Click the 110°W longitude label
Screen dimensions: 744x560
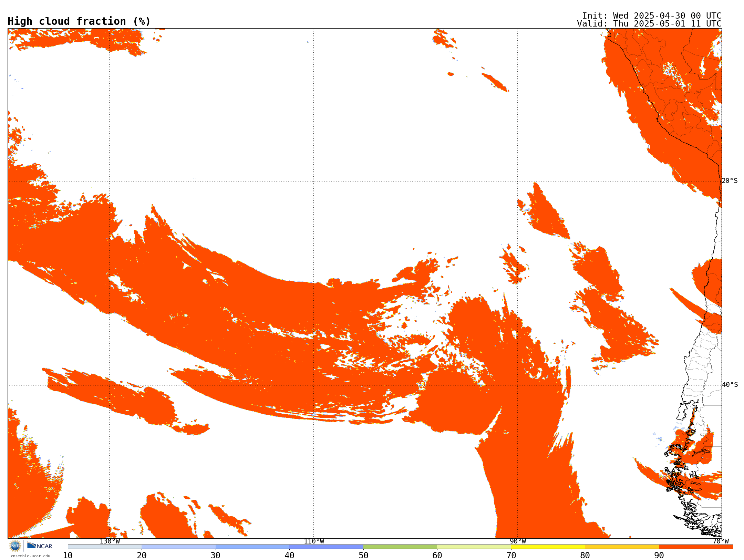[x=314, y=541]
